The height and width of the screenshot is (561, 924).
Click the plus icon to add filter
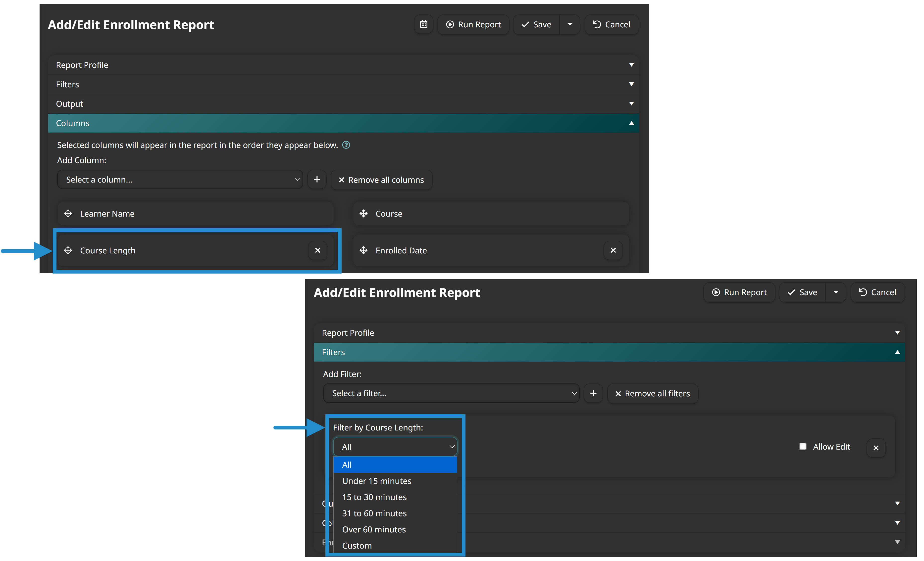point(593,393)
